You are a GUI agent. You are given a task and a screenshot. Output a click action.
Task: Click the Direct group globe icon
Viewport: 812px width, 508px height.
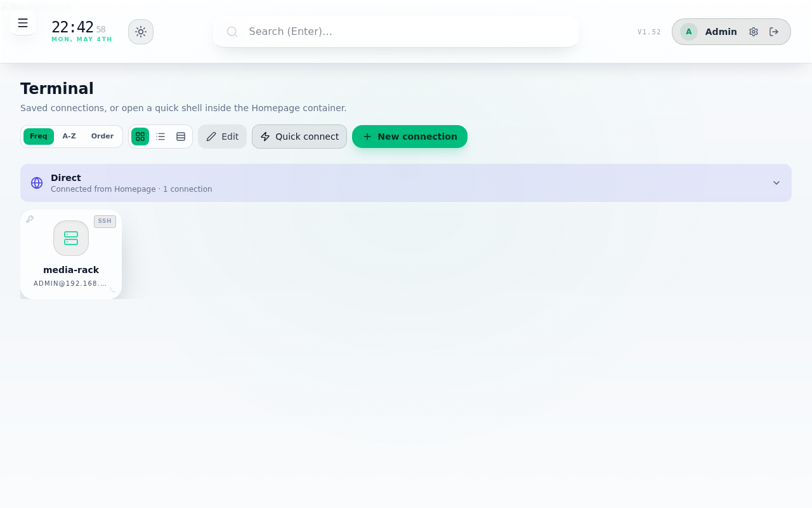pos(37,183)
